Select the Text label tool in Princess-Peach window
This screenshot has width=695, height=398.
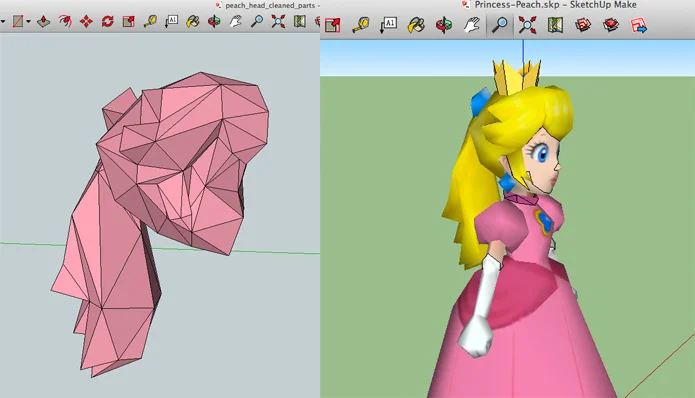[x=388, y=25]
